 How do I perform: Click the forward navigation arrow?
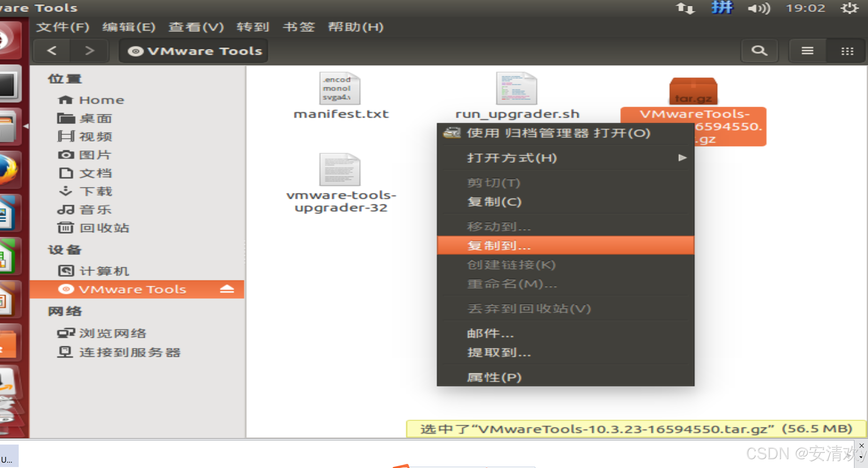tap(89, 51)
